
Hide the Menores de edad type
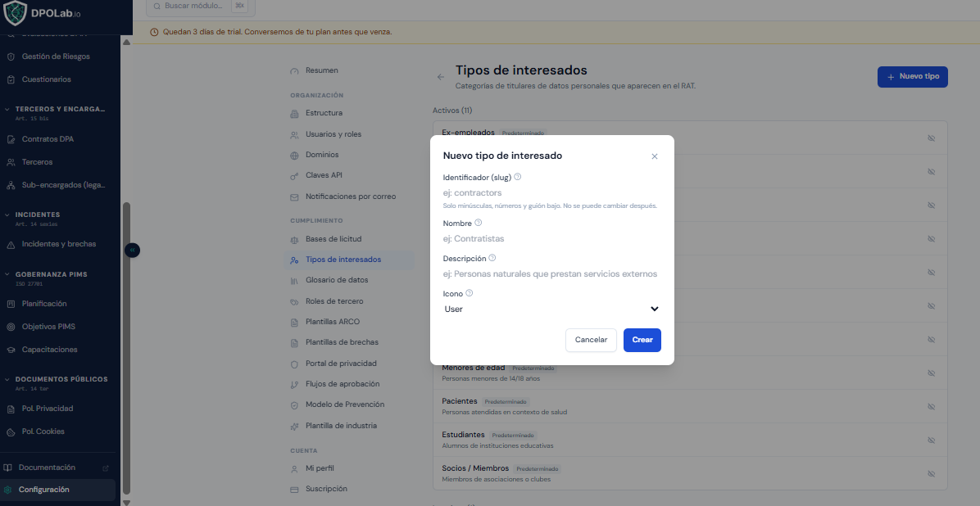point(931,373)
